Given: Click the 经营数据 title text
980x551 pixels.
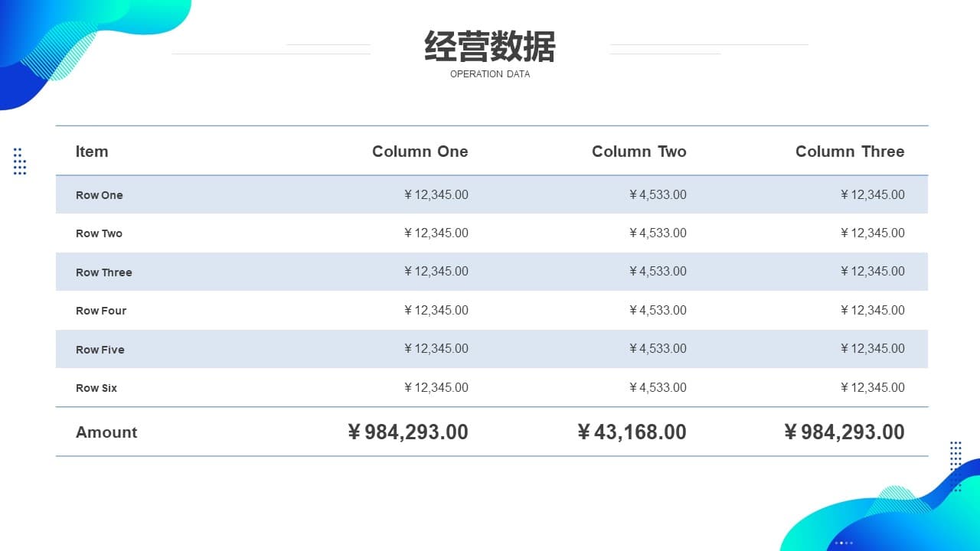Looking at the screenshot, I should point(490,47).
